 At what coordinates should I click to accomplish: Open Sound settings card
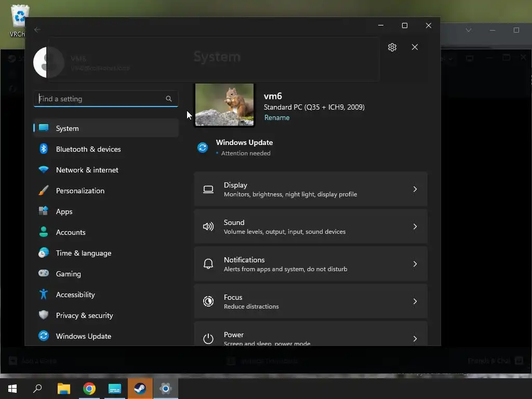point(311,227)
